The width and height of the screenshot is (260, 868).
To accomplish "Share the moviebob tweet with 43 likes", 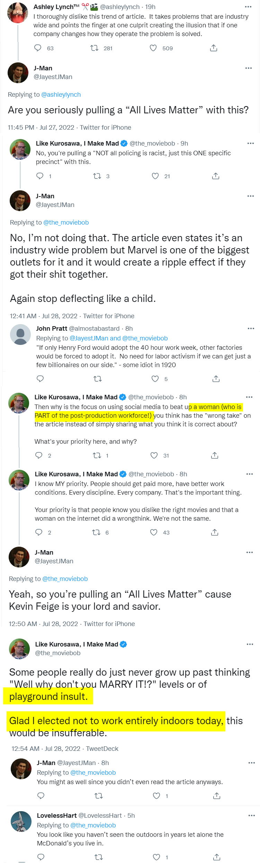I will click(215, 532).
